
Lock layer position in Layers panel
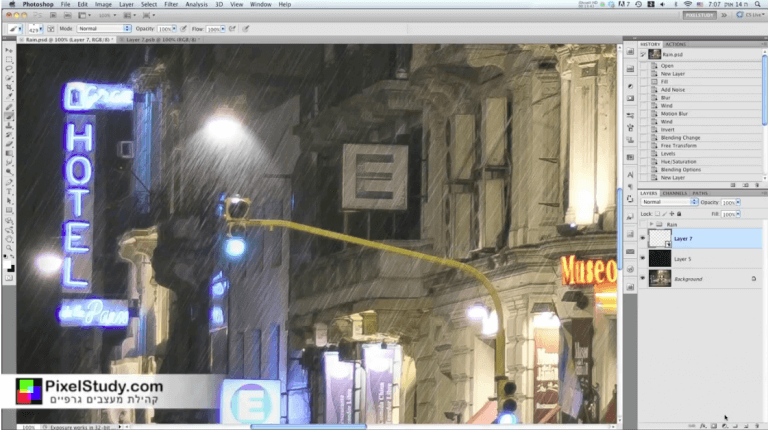click(672, 214)
